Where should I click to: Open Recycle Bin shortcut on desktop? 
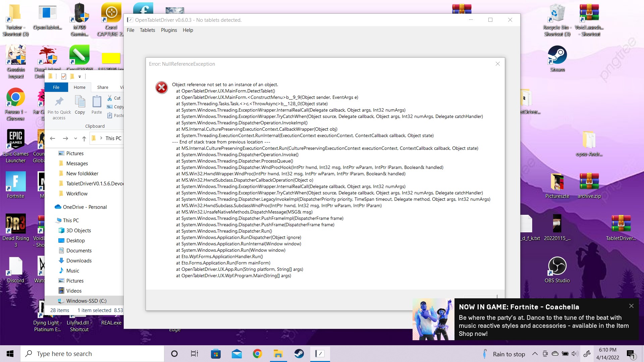click(x=557, y=20)
